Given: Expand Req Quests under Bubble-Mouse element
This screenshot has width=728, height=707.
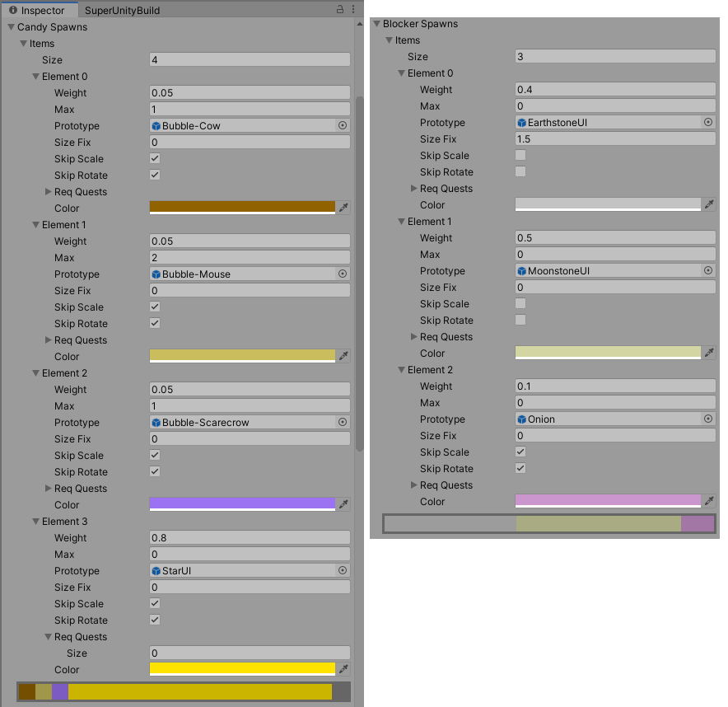Looking at the screenshot, I should [48, 340].
